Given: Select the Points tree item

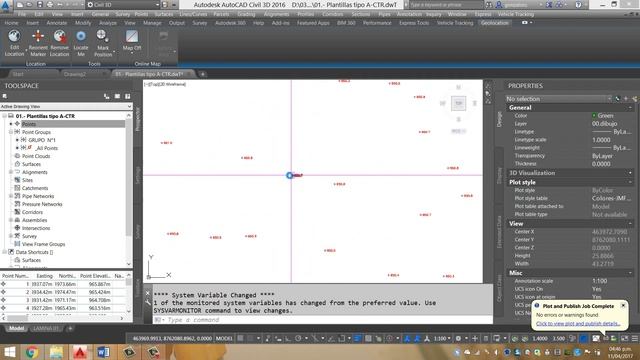Looking at the screenshot, I should (29, 124).
